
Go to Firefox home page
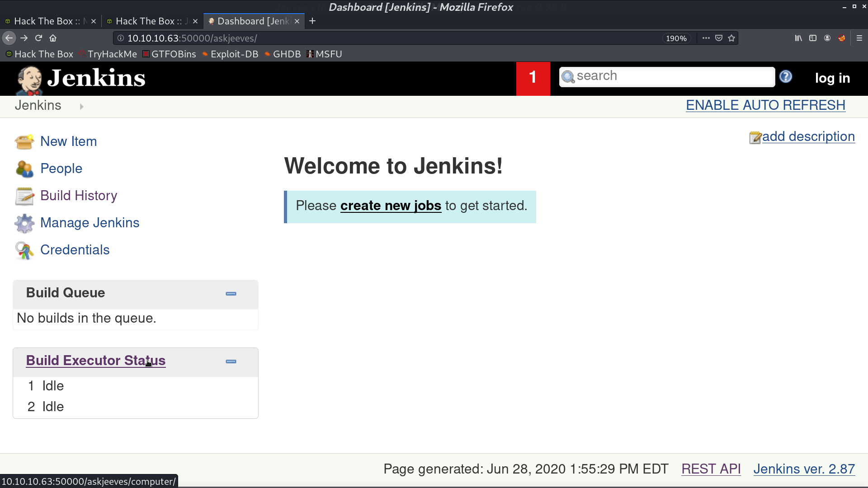[53, 38]
